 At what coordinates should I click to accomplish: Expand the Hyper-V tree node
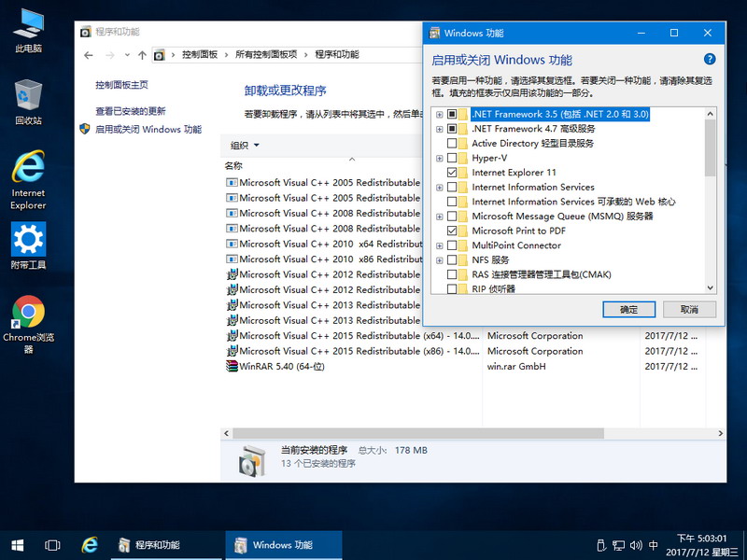439,158
